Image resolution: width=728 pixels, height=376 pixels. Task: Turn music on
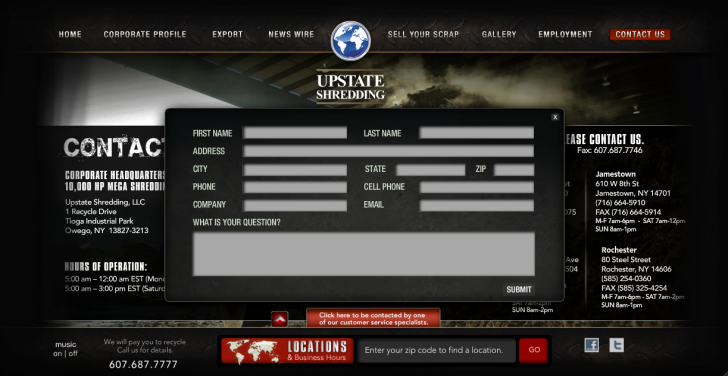pos(57,354)
